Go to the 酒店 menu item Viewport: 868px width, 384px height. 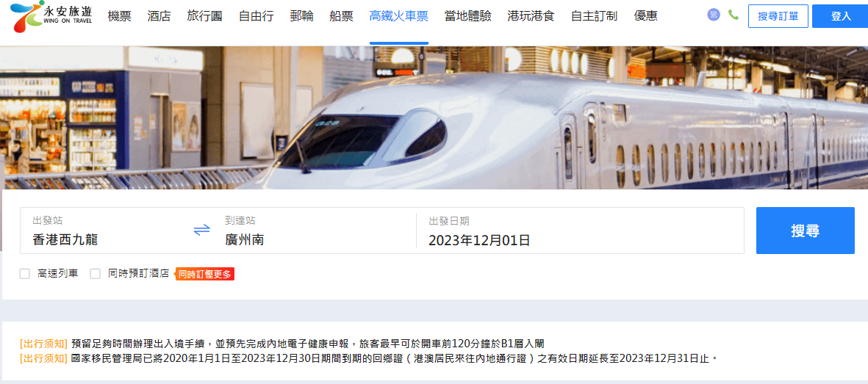tap(159, 16)
